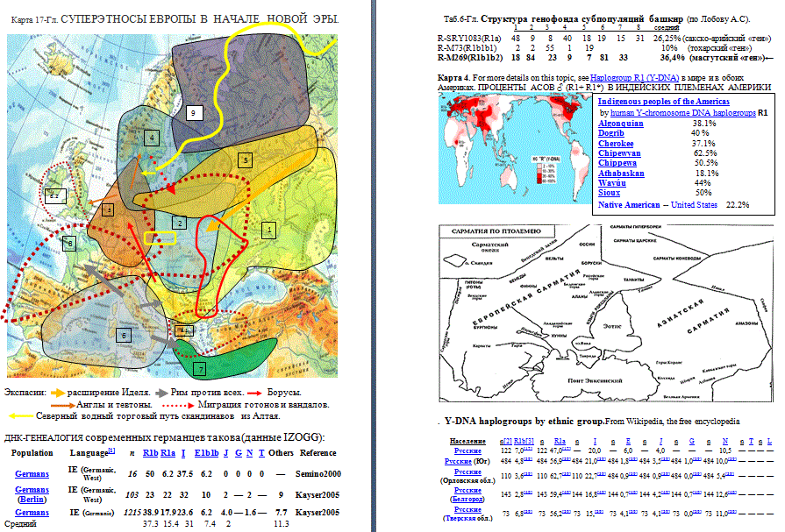785x532 pixels.
Task: Click the 38.1% value beside Algonquian
Action: pyautogui.click(x=704, y=124)
